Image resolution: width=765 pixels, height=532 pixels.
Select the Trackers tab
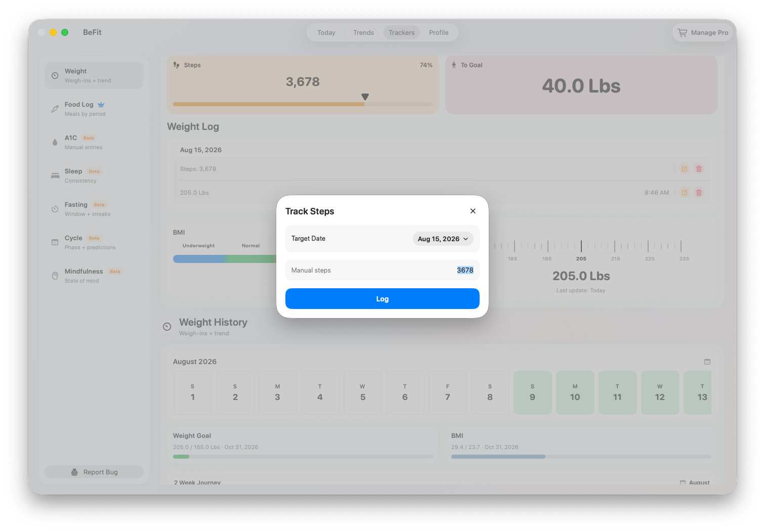(402, 32)
